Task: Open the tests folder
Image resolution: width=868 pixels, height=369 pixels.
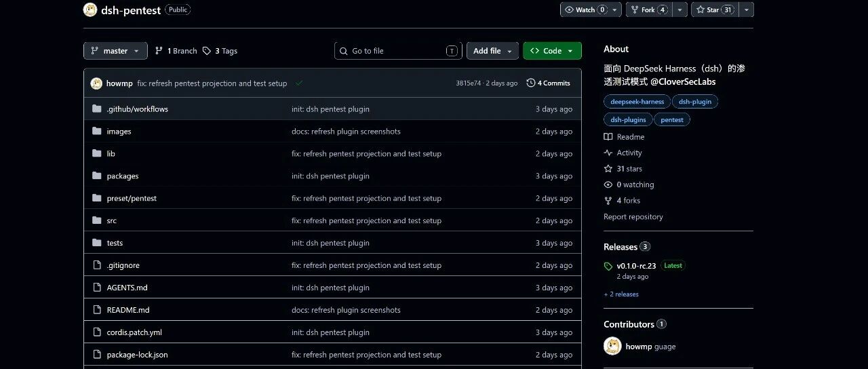Action: coord(115,243)
